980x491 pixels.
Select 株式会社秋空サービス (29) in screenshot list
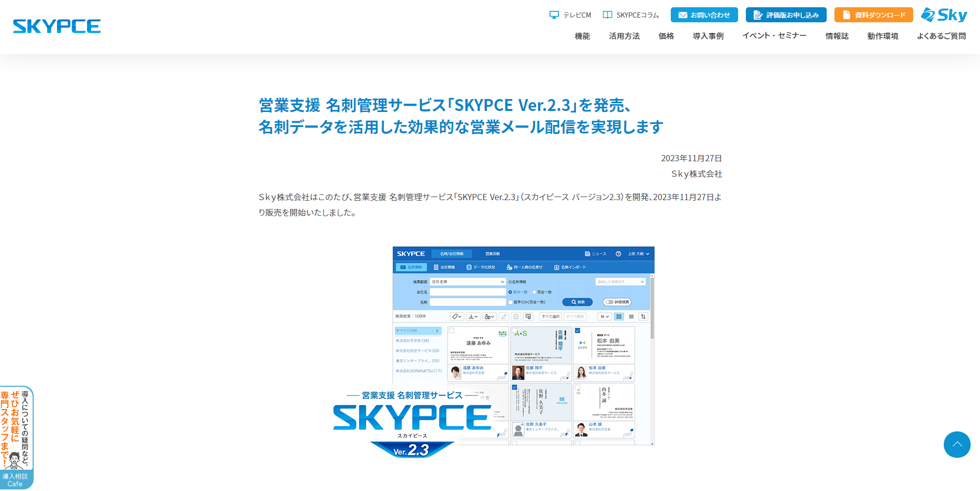click(x=417, y=350)
